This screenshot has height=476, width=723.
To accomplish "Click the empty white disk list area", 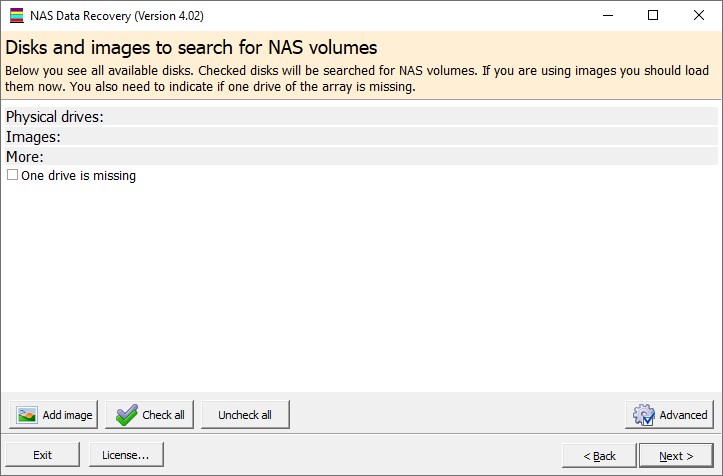I will pyautogui.click(x=360, y=290).
